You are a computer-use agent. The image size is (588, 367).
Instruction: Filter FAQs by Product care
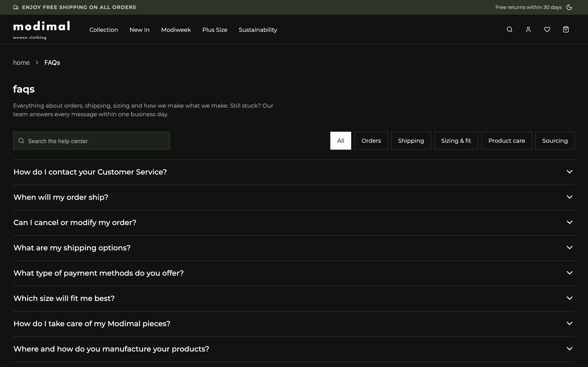pyautogui.click(x=507, y=141)
